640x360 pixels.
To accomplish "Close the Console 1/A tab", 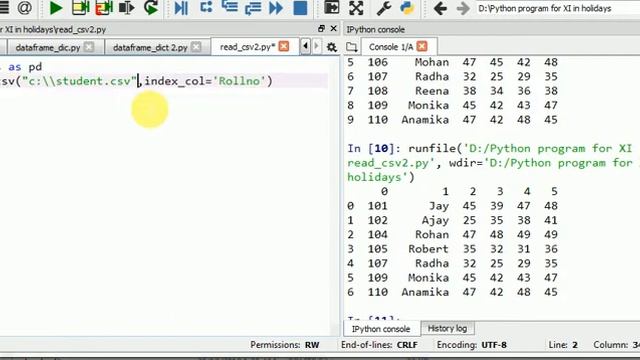I will (x=422, y=47).
